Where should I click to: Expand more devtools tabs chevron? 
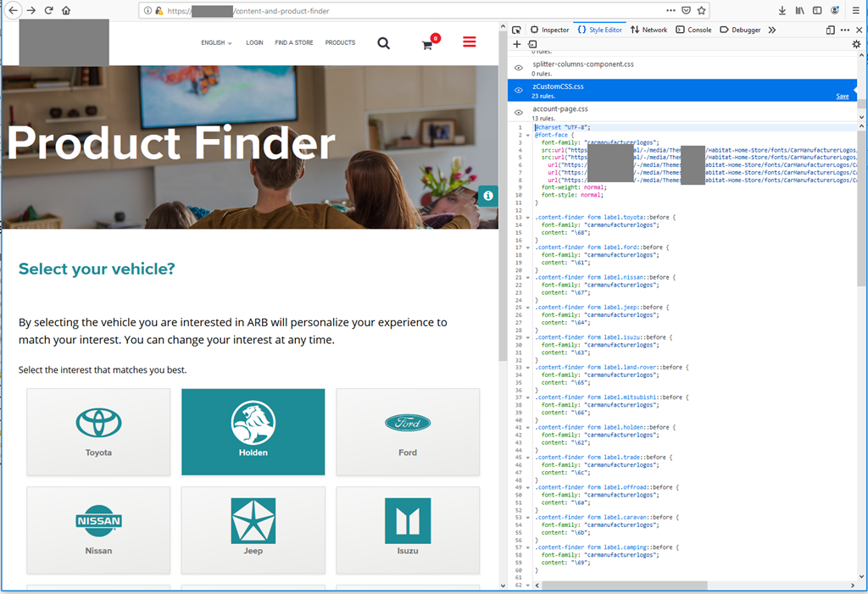771,30
